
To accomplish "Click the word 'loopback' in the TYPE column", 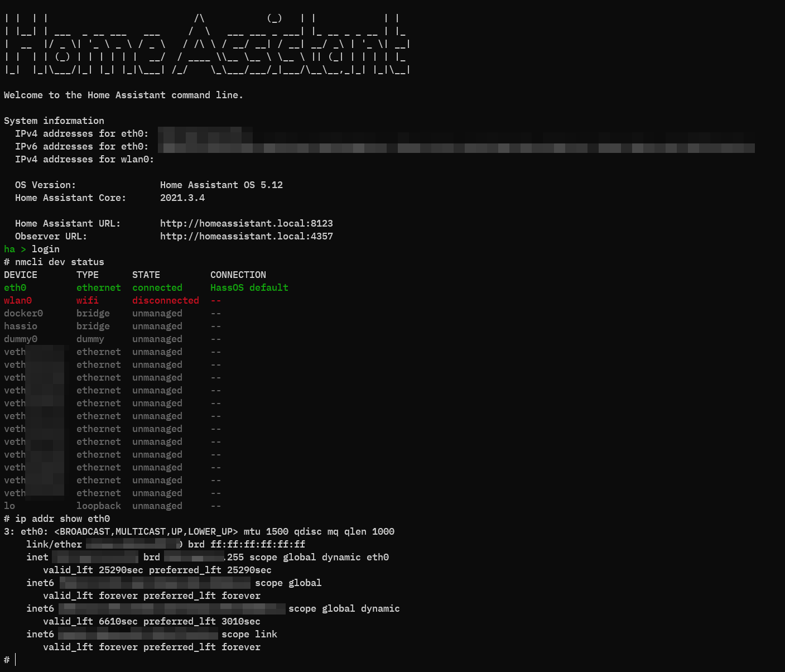I will [99, 506].
